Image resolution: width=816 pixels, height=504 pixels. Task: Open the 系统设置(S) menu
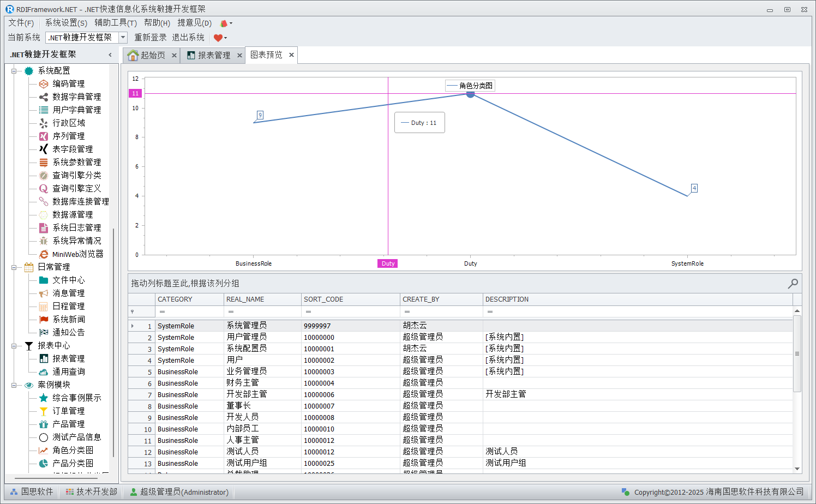click(66, 23)
